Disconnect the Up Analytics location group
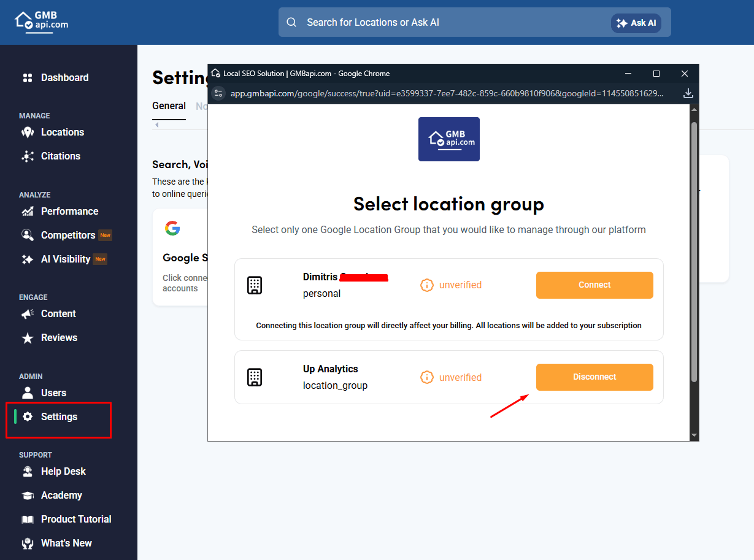This screenshot has width=754, height=560. tap(594, 377)
